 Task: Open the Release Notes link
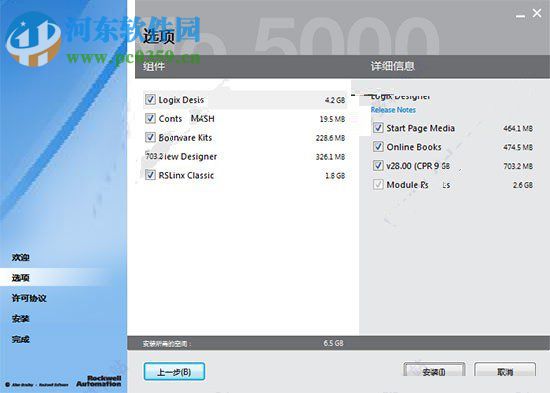coord(393,110)
